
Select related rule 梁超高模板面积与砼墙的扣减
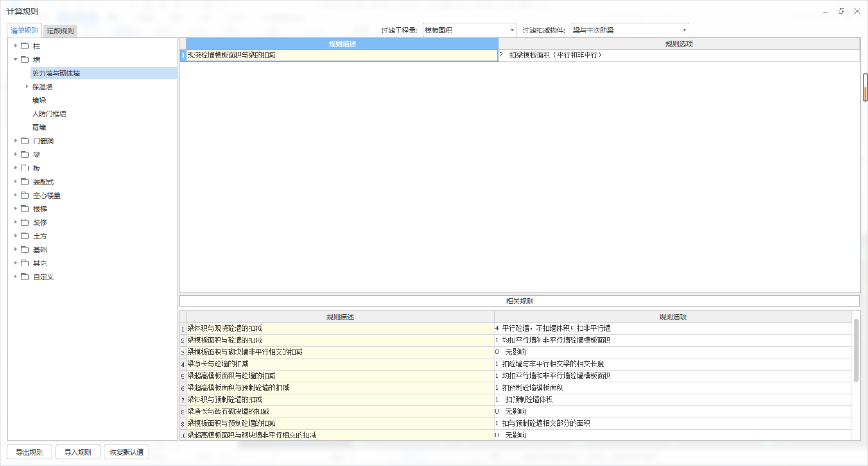pos(340,376)
